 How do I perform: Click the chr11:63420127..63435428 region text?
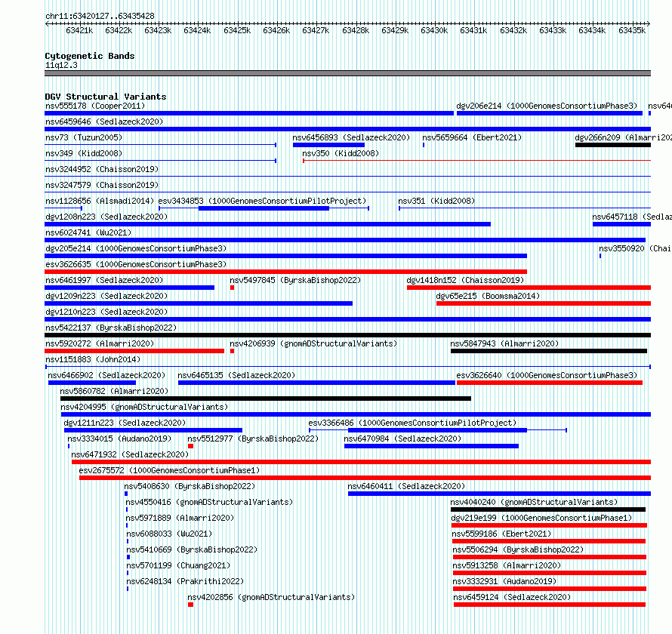point(100,17)
